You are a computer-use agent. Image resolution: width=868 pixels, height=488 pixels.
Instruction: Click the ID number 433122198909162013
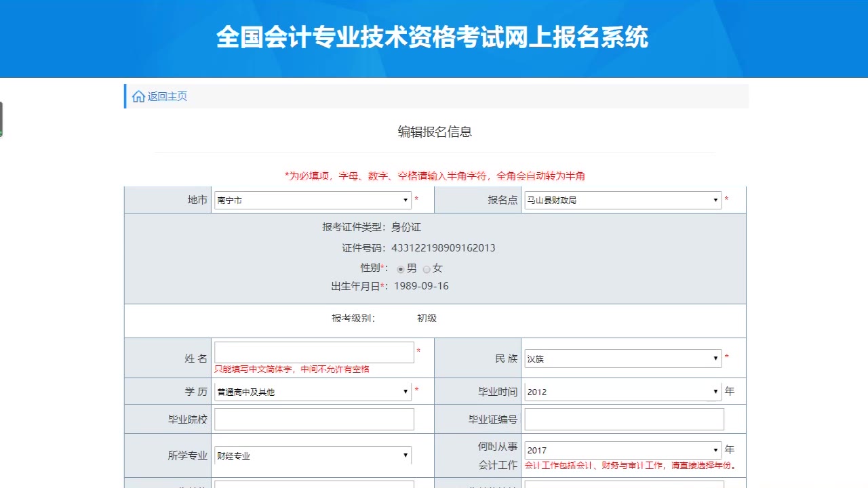[443, 248]
